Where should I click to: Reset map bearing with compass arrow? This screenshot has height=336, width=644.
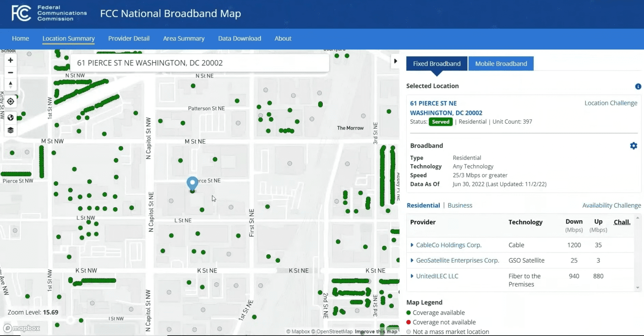(10, 85)
